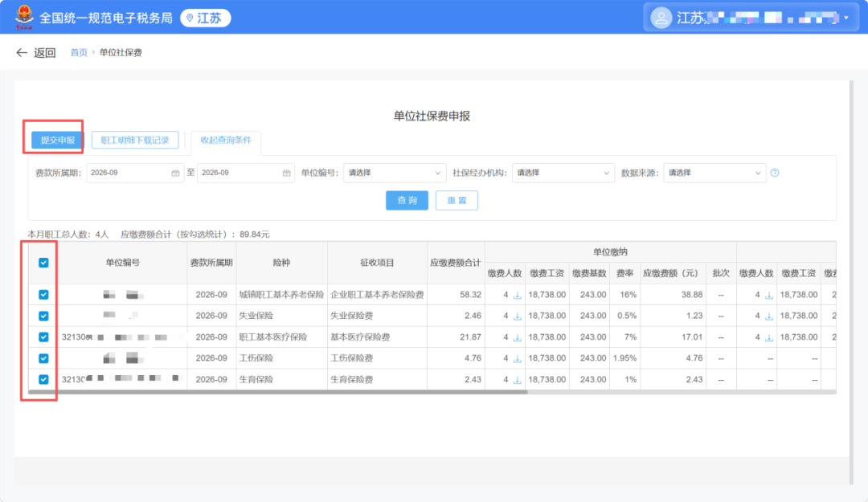
Task: Expand the 社保经办机构 dropdown
Action: tap(563, 173)
